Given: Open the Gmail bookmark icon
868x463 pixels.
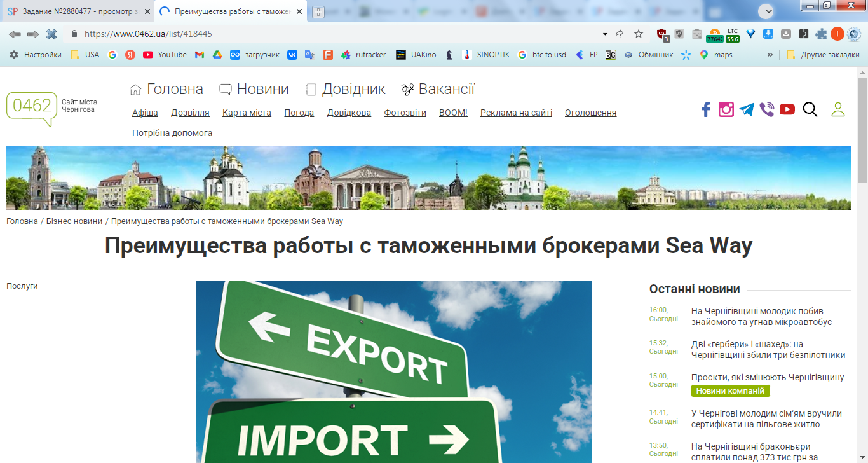Looking at the screenshot, I should (x=200, y=55).
